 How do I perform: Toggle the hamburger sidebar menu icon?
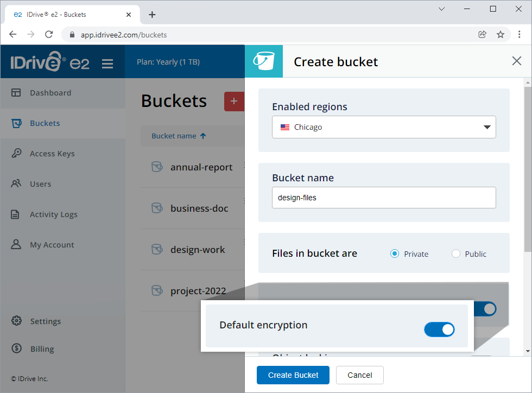pos(107,64)
